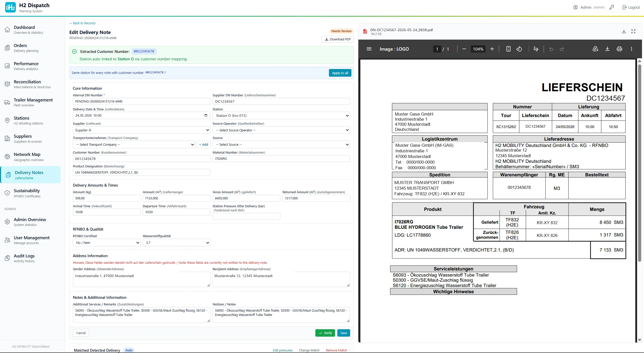Click the Edit pressures link
This screenshot has height=353, width=644.
[x=283, y=350]
